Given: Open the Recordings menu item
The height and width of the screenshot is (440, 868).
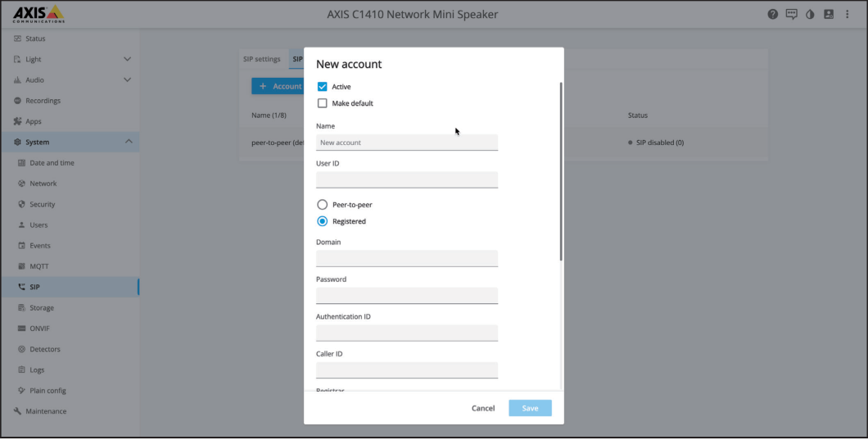Looking at the screenshot, I should [70, 101].
